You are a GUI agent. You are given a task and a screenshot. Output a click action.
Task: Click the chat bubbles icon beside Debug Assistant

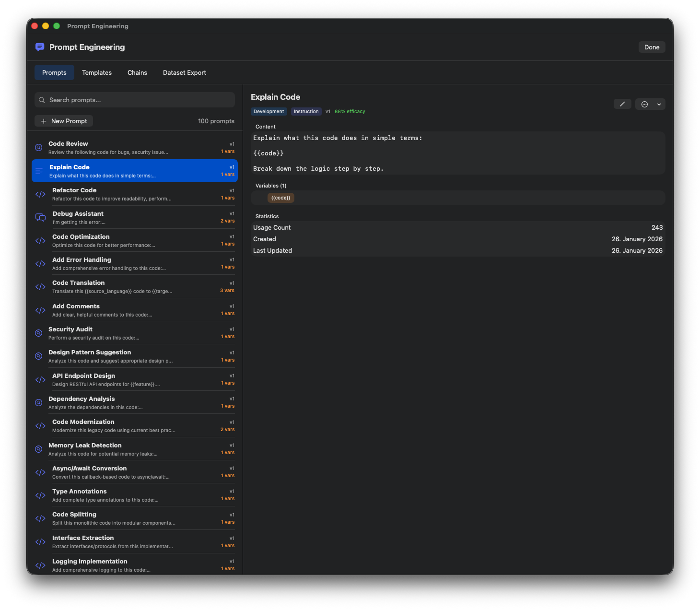coord(41,217)
